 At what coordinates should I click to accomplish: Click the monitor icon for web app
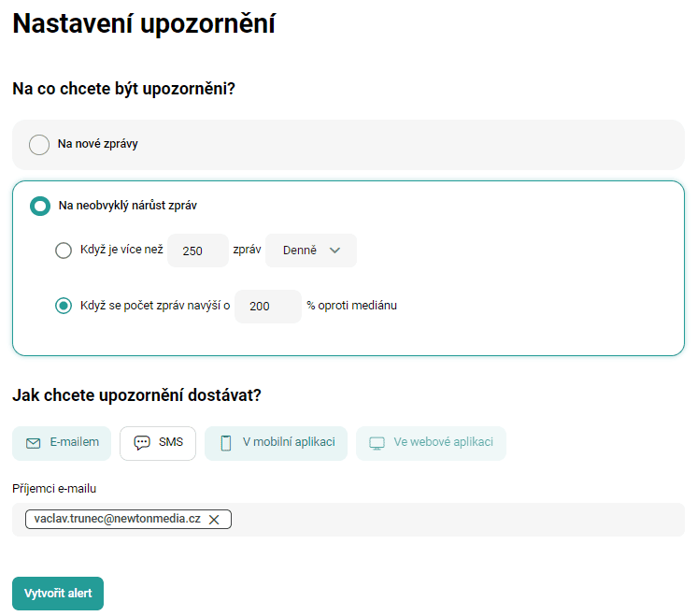(x=377, y=443)
